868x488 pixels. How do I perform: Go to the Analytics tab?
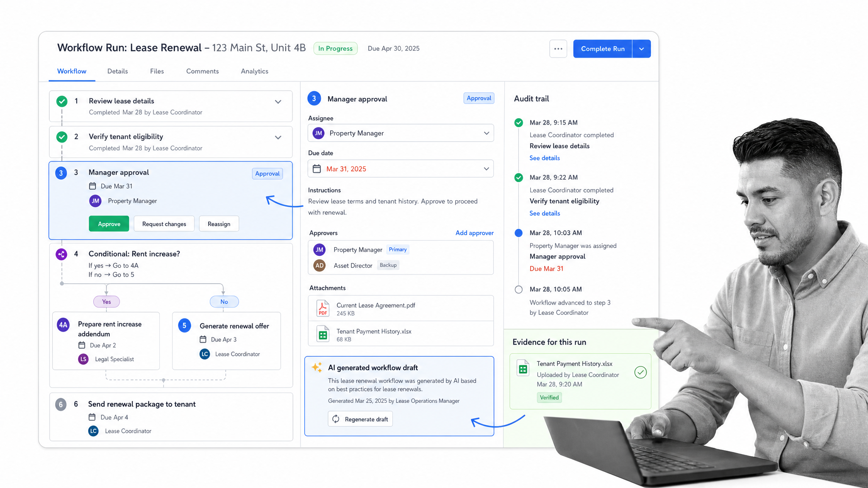[x=254, y=71]
